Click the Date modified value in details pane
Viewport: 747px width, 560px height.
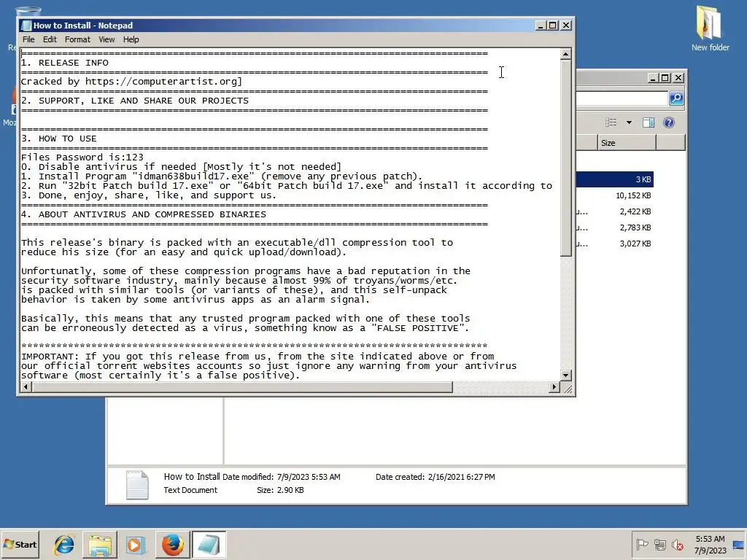point(309,477)
